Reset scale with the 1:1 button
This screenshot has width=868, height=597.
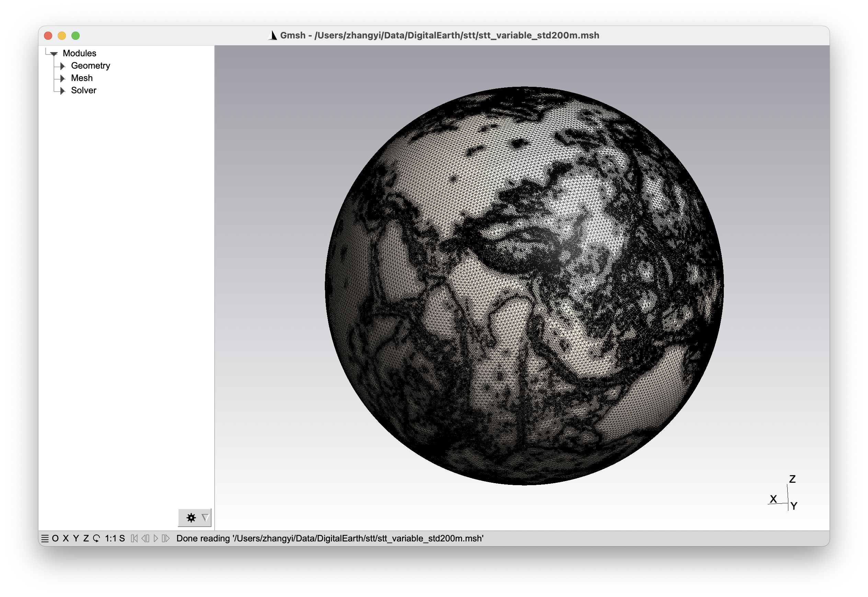pyautogui.click(x=111, y=539)
